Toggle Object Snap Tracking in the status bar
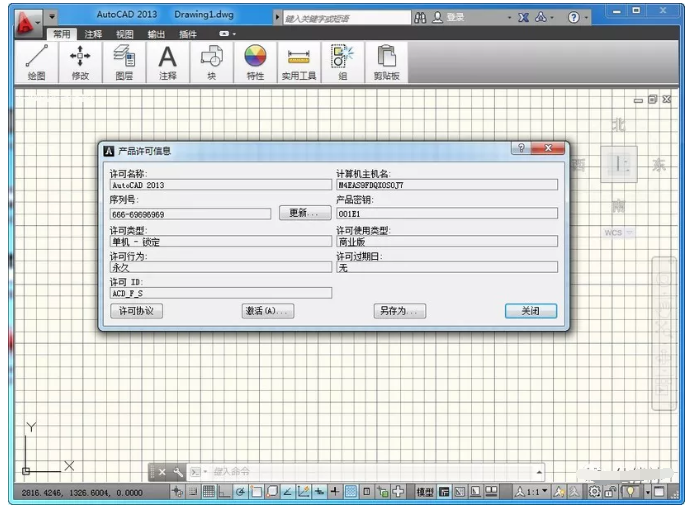Screen dimensions: 694x510 pyautogui.click(x=288, y=491)
